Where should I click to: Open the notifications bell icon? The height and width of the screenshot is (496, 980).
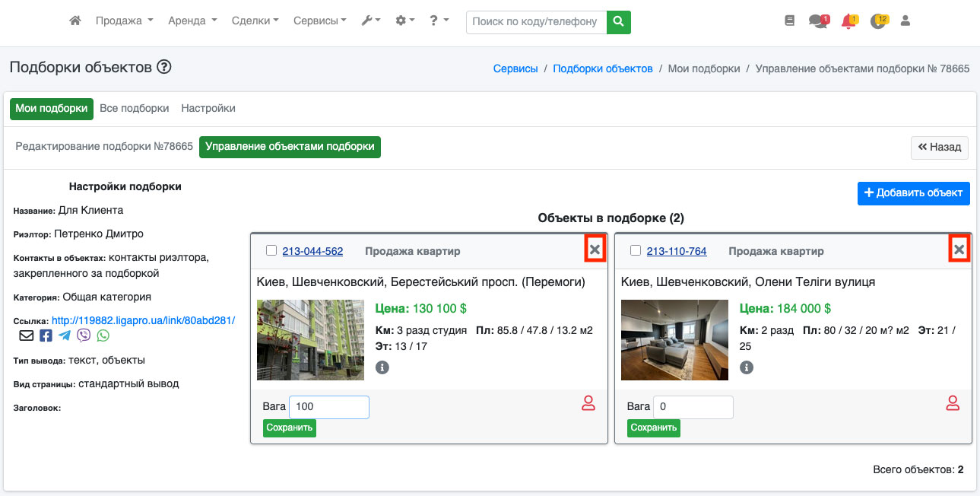pyautogui.click(x=848, y=21)
